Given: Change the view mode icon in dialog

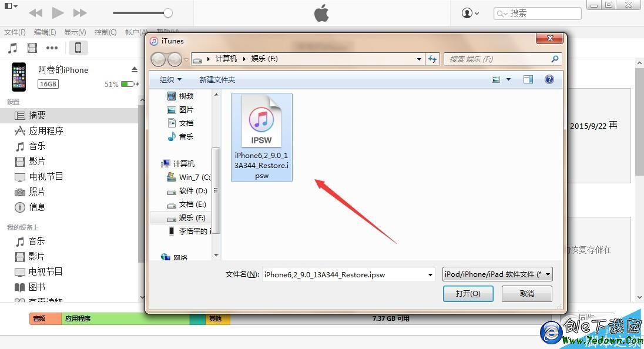Looking at the screenshot, I should tap(496, 79).
